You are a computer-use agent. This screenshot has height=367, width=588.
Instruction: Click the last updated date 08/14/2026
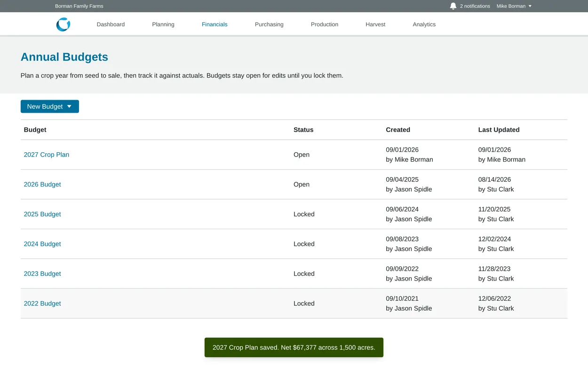pyautogui.click(x=494, y=180)
